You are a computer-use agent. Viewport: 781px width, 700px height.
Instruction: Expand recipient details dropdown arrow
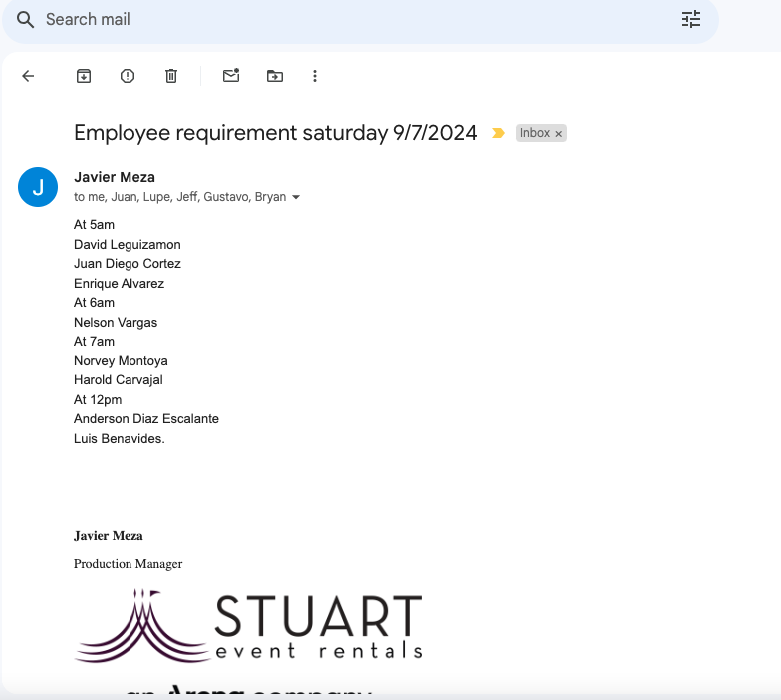click(x=296, y=197)
